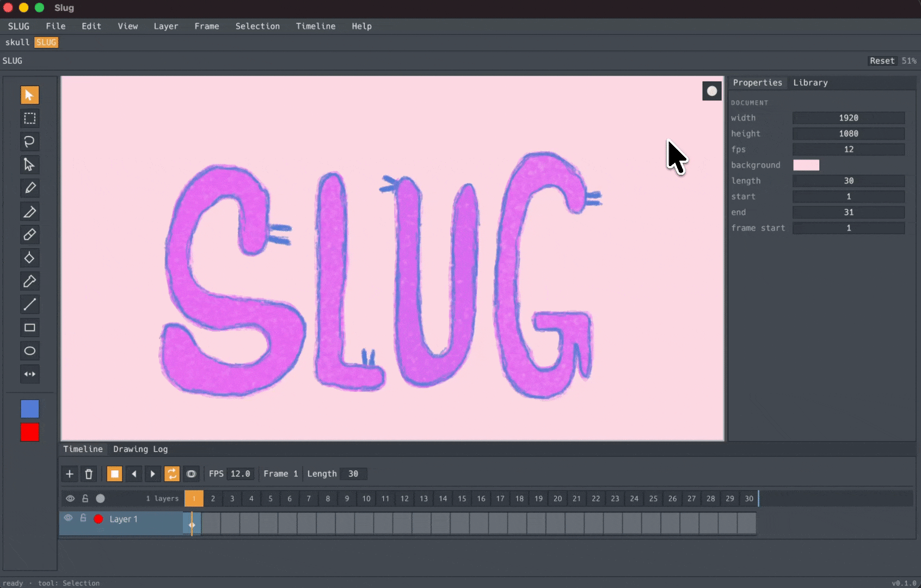921x588 pixels.
Task: Select the Eyedropper tool
Action: 29,281
